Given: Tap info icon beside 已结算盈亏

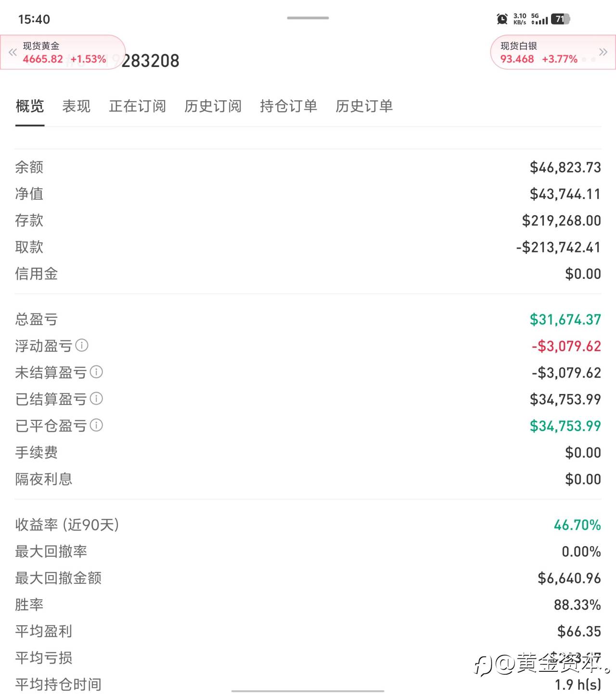Looking at the screenshot, I should [x=96, y=398].
